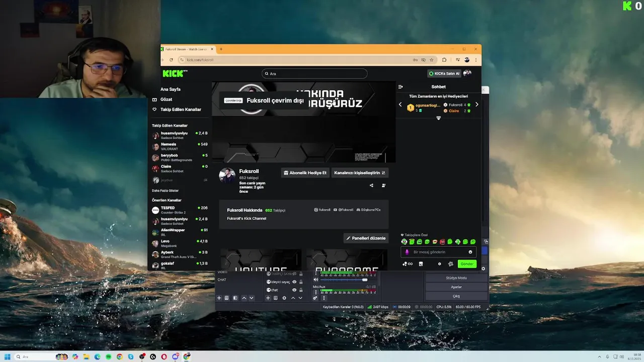644x362 pixels.
Task: Delete the selected scene with the OBS trash icon
Action: click(226, 298)
